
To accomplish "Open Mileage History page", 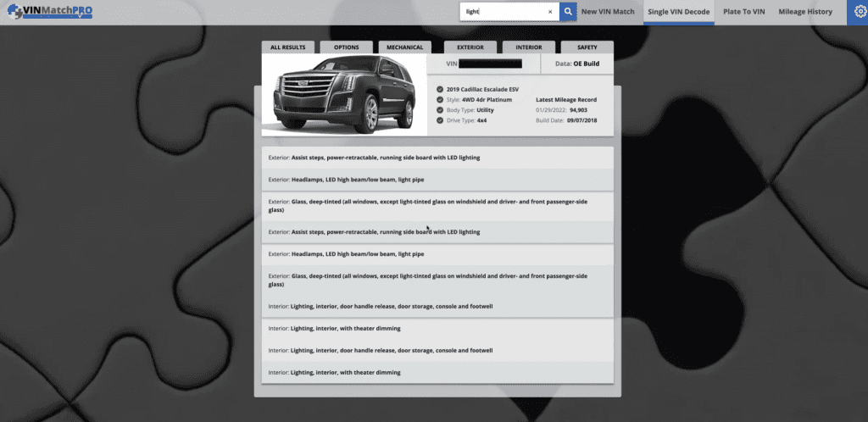I will click(x=805, y=12).
